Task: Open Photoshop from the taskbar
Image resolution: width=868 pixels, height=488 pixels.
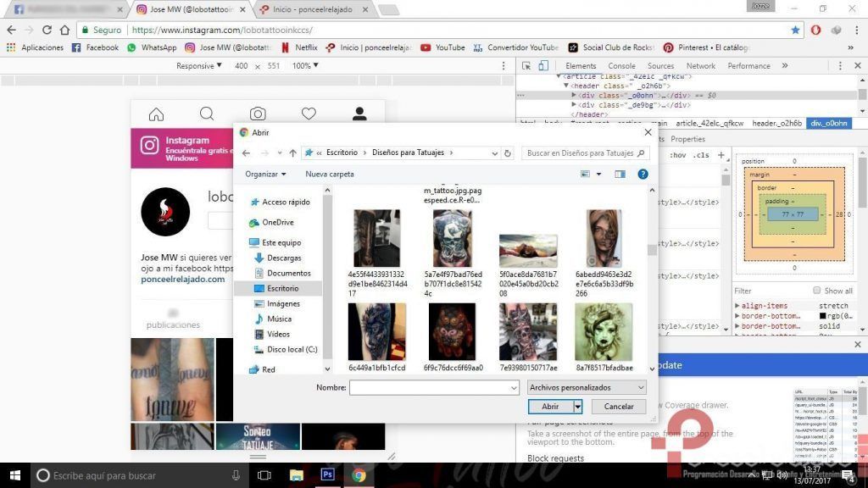Action: (328, 474)
